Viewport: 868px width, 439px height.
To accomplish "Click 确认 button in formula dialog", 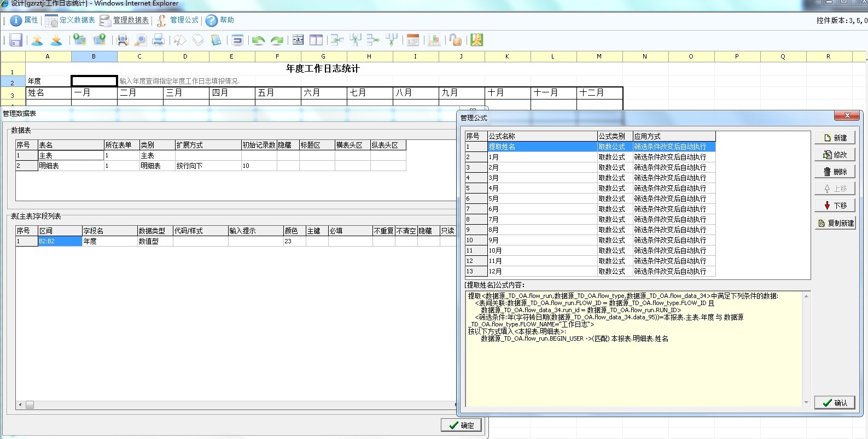I will pos(834,403).
